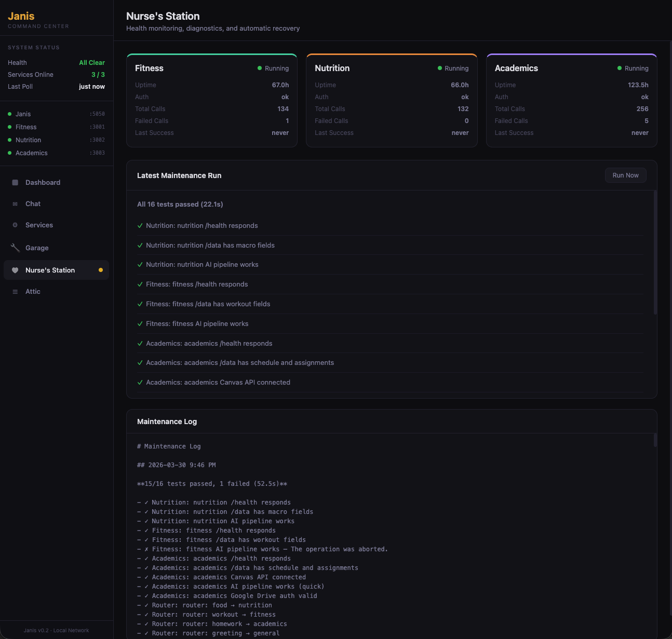The height and width of the screenshot is (639, 672).
Task: Select the Fitness service on port 3001
Action: (x=26, y=127)
